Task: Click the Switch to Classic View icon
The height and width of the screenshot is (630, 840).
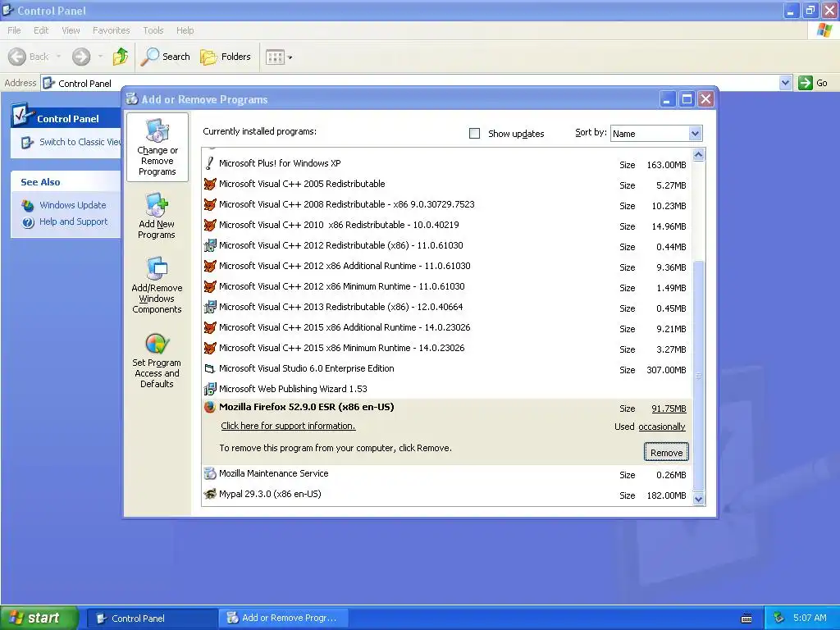Action: [27, 143]
